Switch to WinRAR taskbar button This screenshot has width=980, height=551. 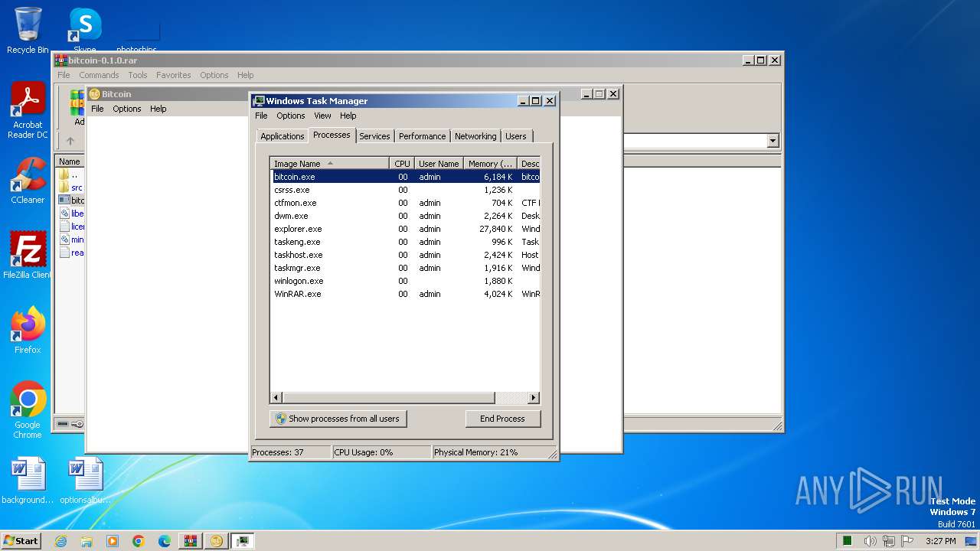pos(191,541)
